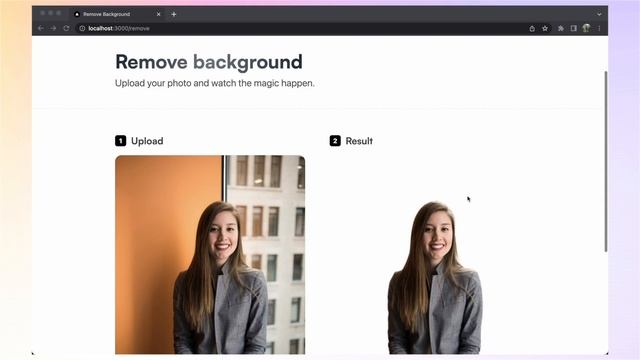This screenshot has width=640, height=360.
Task: Click the step 1 number badge
Action: 120,141
